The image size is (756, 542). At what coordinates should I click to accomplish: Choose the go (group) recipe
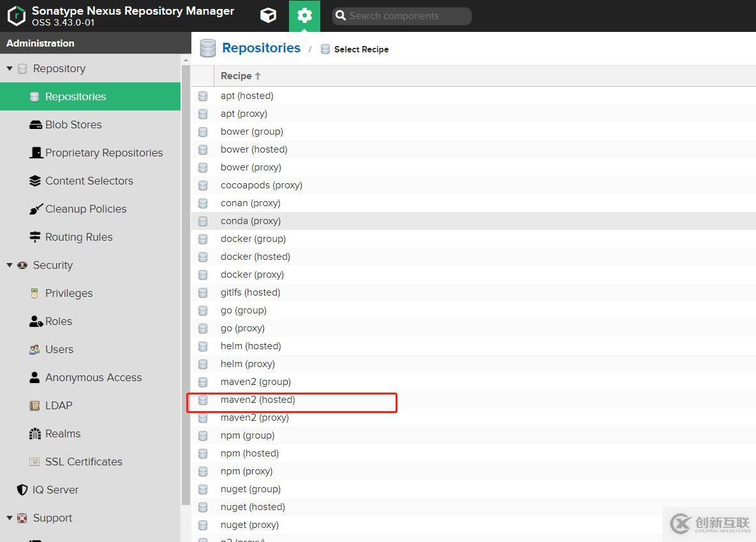click(x=473, y=310)
